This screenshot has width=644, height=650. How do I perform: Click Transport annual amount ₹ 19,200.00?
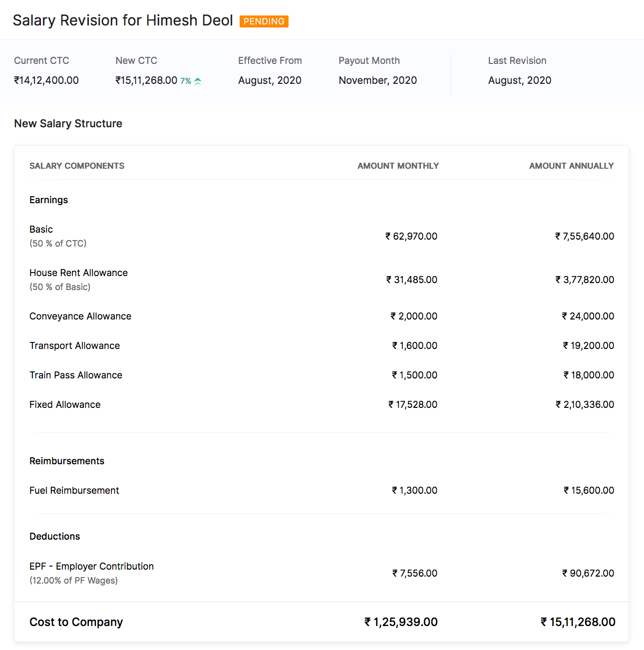pyautogui.click(x=589, y=345)
